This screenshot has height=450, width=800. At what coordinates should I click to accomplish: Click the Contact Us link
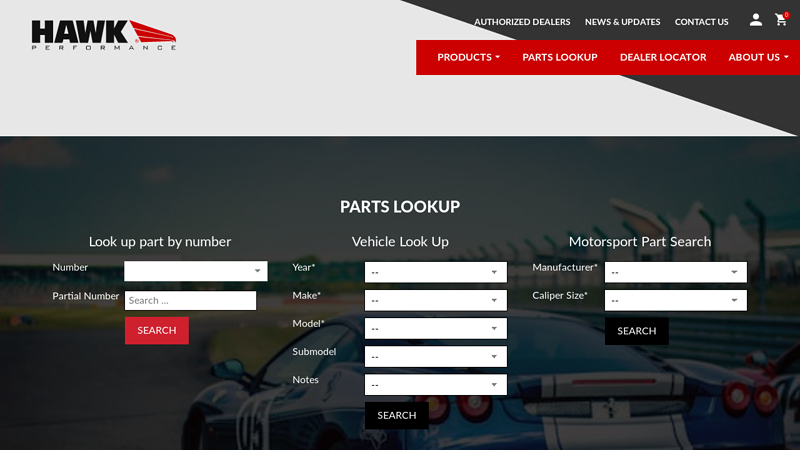tap(701, 22)
